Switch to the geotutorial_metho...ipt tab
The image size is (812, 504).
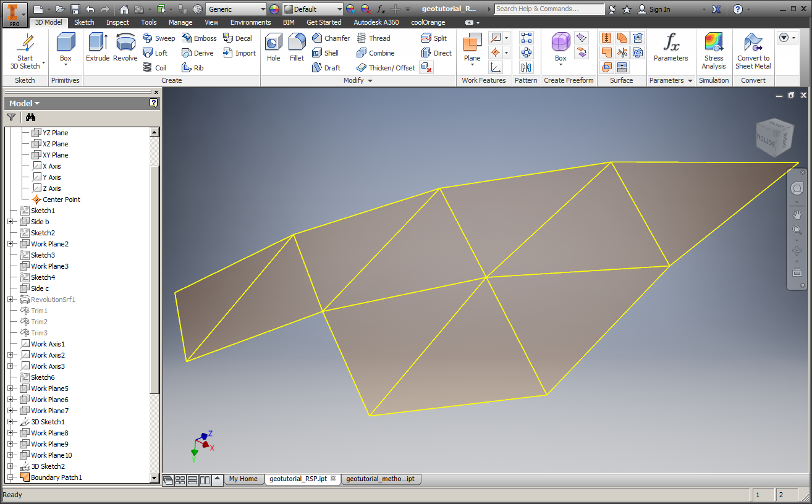[x=380, y=479]
